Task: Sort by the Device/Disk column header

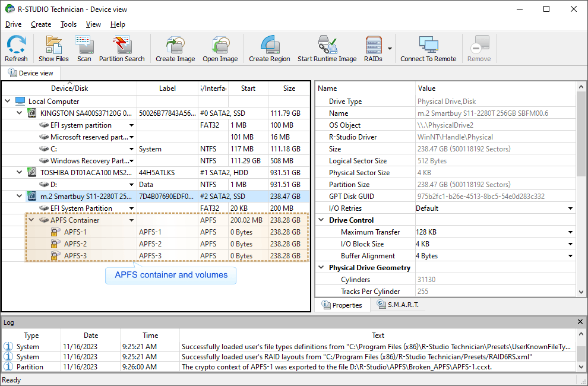Action: (69, 88)
